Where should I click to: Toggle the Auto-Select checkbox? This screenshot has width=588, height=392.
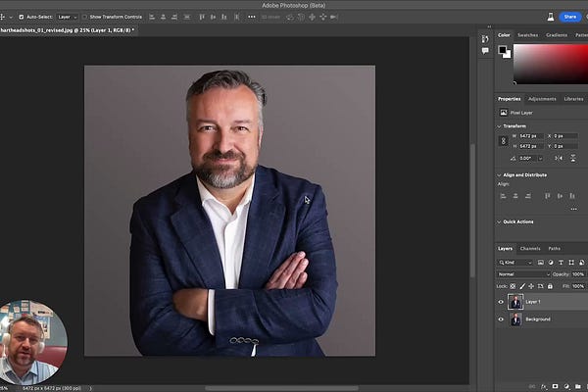point(22,17)
